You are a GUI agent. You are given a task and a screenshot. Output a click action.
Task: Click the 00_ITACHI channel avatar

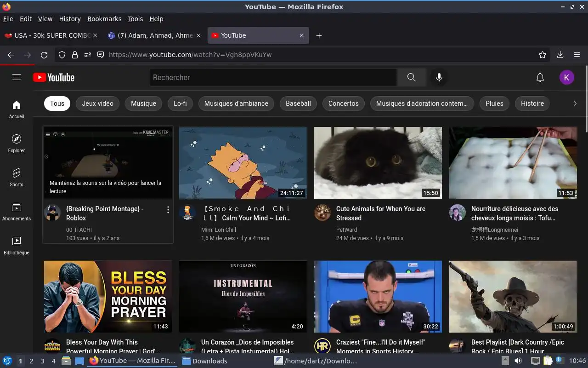[52, 213]
